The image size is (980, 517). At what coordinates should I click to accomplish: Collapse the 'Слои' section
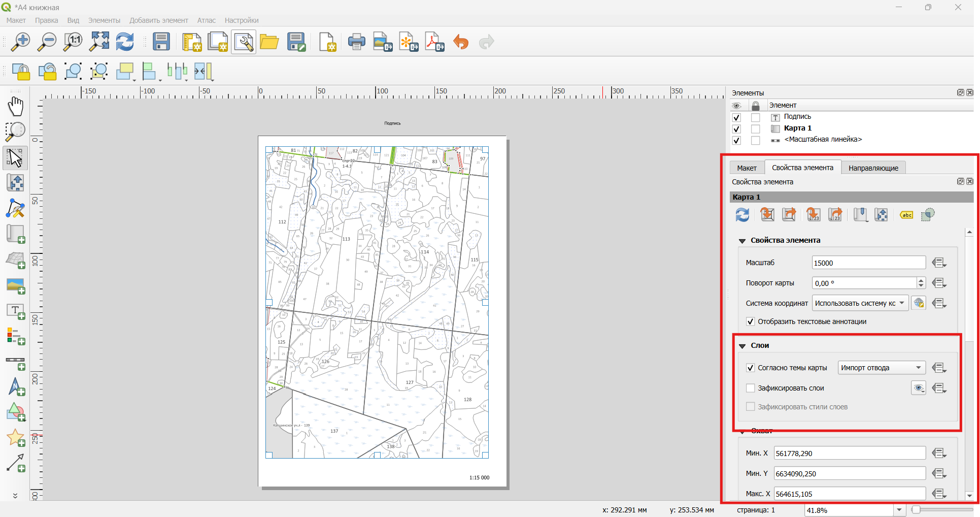[x=742, y=346]
